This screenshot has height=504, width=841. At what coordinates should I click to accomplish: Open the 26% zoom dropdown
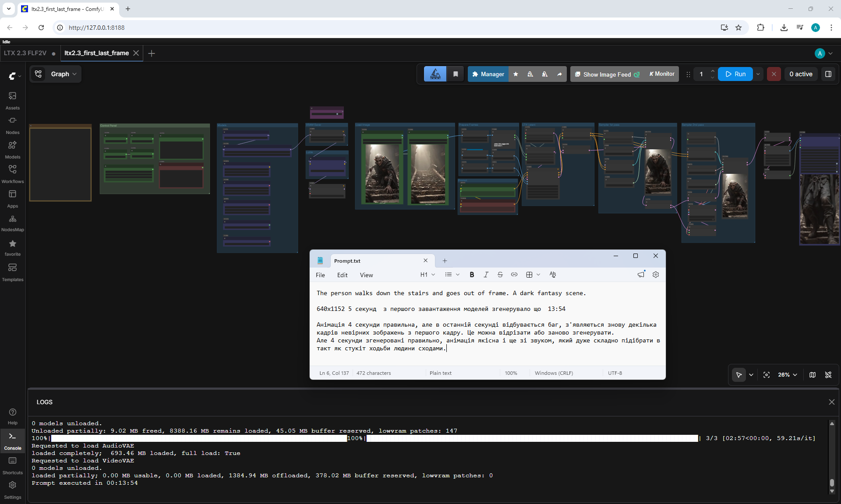(x=788, y=375)
